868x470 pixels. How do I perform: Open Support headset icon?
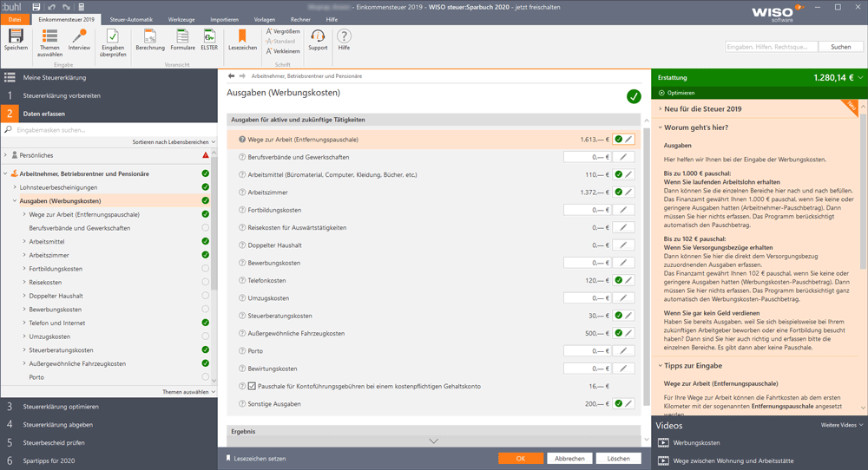tap(318, 36)
